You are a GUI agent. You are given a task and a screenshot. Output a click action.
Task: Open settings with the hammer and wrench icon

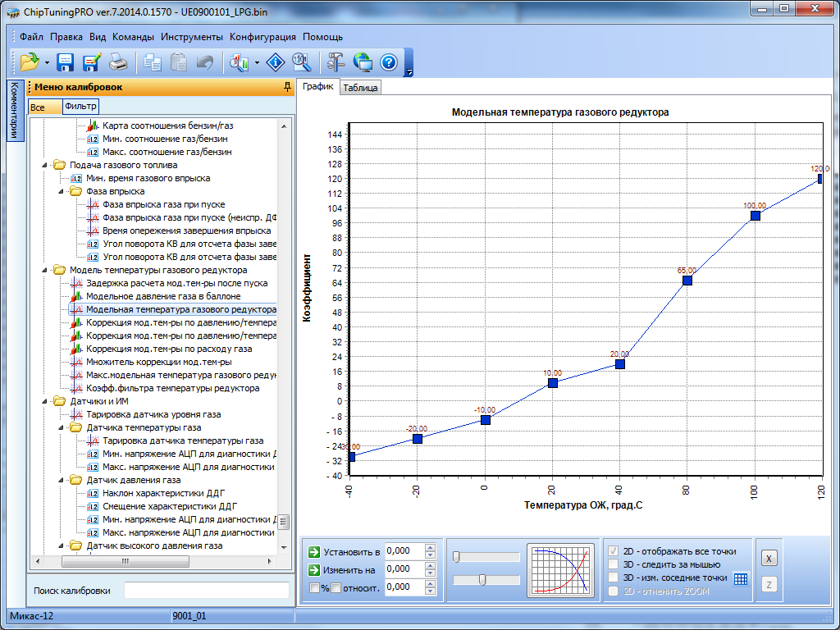pyautogui.click(x=336, y=62)
